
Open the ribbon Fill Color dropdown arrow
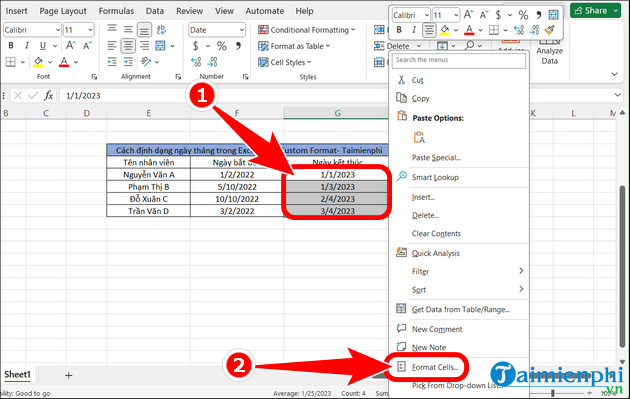50,62
